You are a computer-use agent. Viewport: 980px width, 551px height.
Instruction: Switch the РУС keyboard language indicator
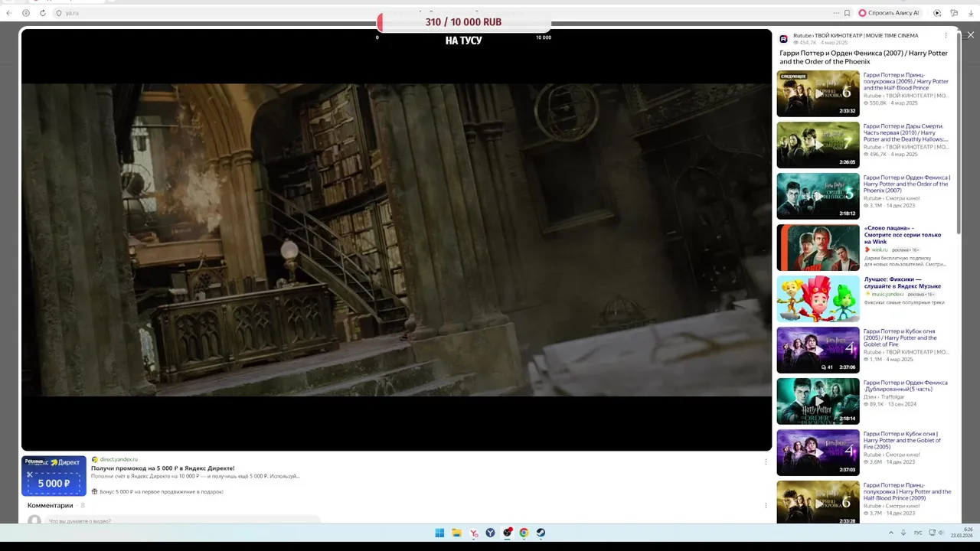click(x=918, y=533)
